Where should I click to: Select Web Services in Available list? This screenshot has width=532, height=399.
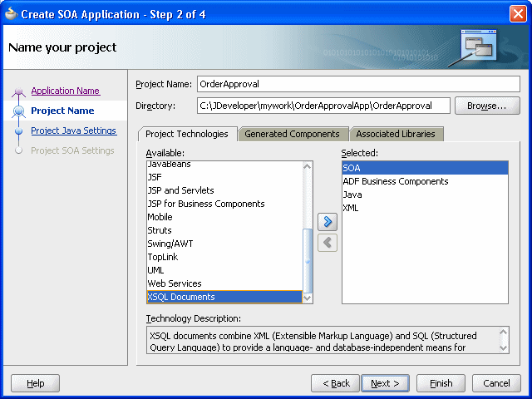point(224,283)
